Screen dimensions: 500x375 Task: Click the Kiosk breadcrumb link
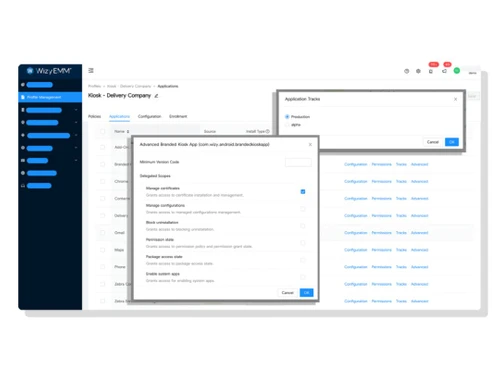(112, 86)
